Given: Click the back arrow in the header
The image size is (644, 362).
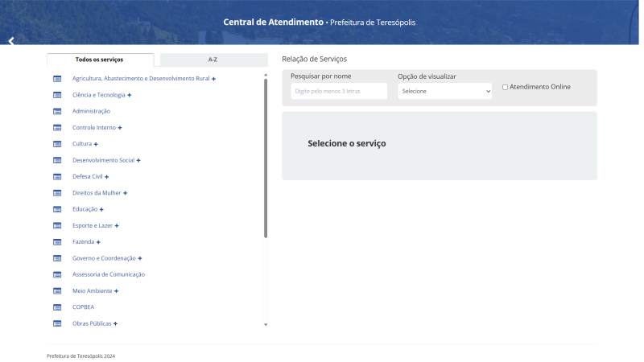Looking at the screenshot, I should [x=11, y=40].
